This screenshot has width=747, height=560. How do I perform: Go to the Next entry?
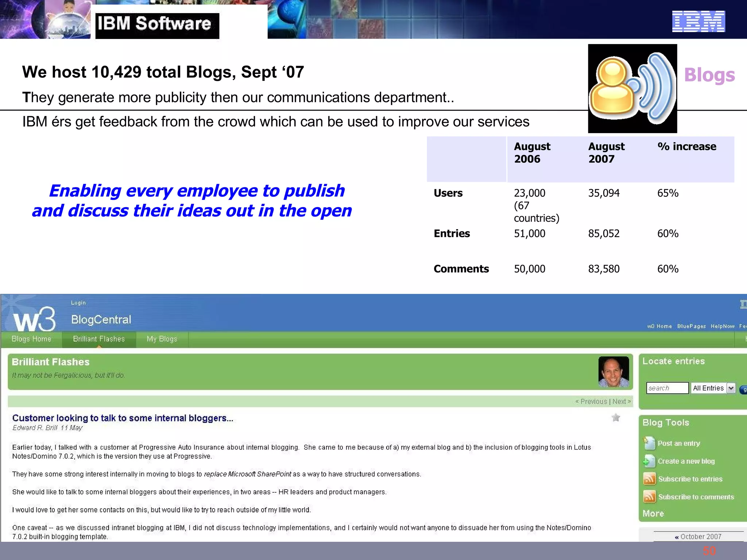pos(622,401)
